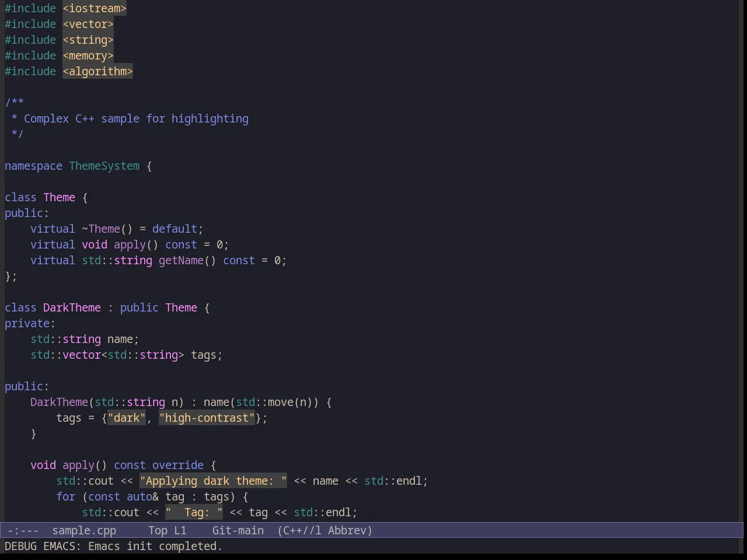Click the 'default' keyword after ~Theme()
Viewport: 747px width, 560px height.
[174, 229]
